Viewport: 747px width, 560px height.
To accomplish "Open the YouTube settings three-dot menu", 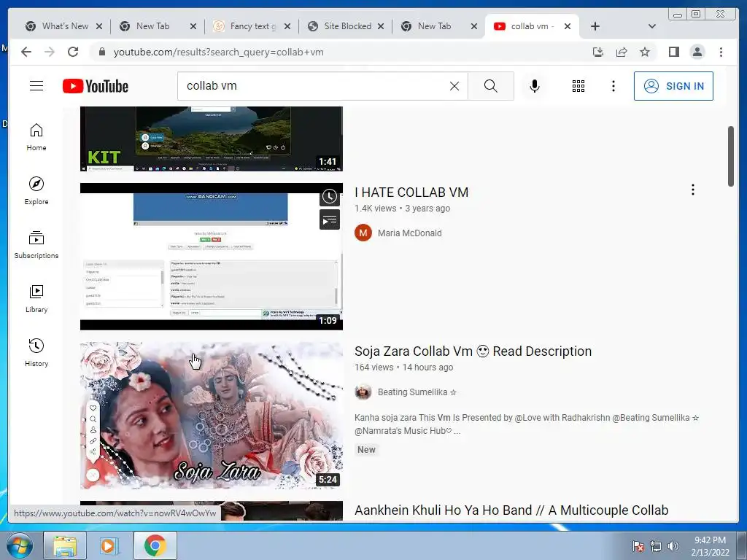I will click(x=613, y=86).
